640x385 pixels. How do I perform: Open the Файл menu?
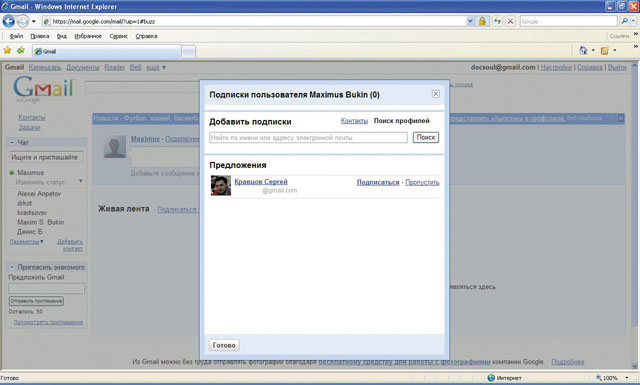16,36
